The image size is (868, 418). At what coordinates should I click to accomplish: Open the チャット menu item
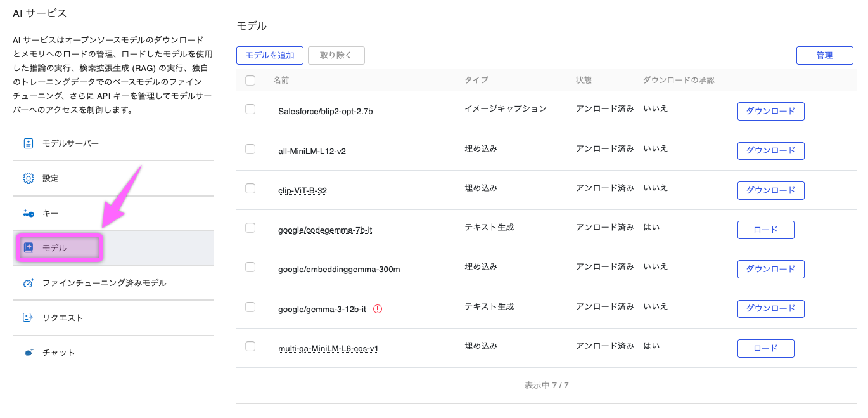click(x=113, y=353)
